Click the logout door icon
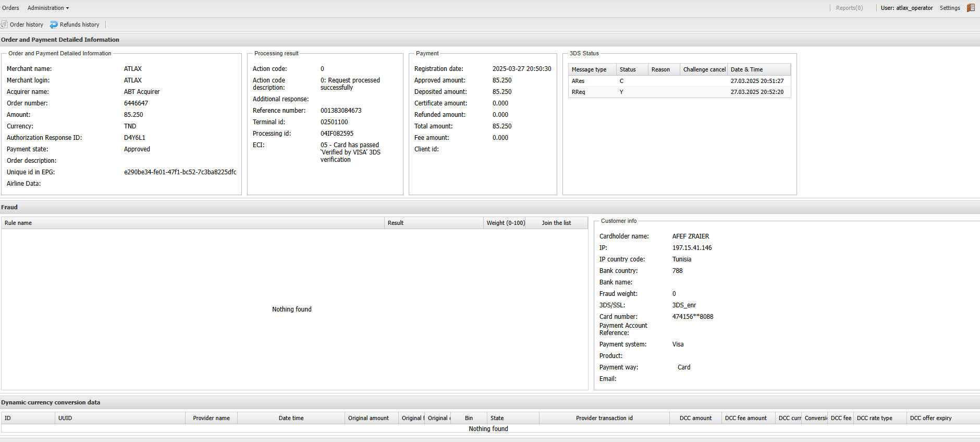Viewport: 980px width, 442px height. coord(971,8)
